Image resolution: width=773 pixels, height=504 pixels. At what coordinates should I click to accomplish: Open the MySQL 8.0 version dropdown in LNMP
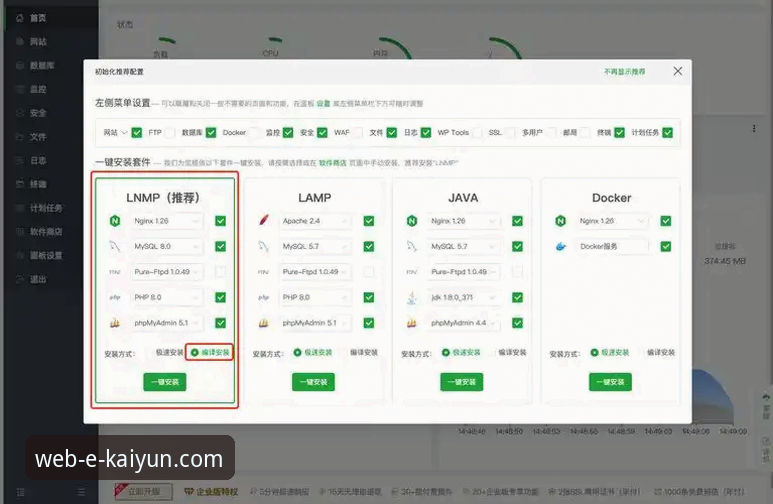pyautogui.click(x=167, y=246)
